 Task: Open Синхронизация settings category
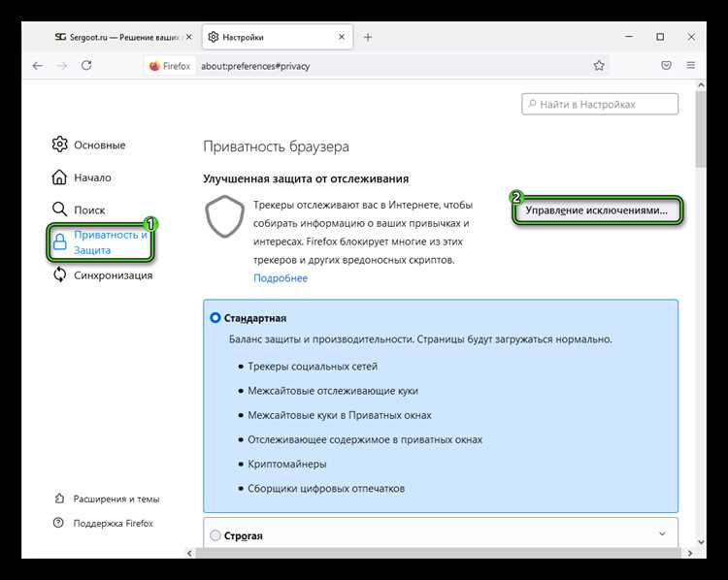point(102,275)
